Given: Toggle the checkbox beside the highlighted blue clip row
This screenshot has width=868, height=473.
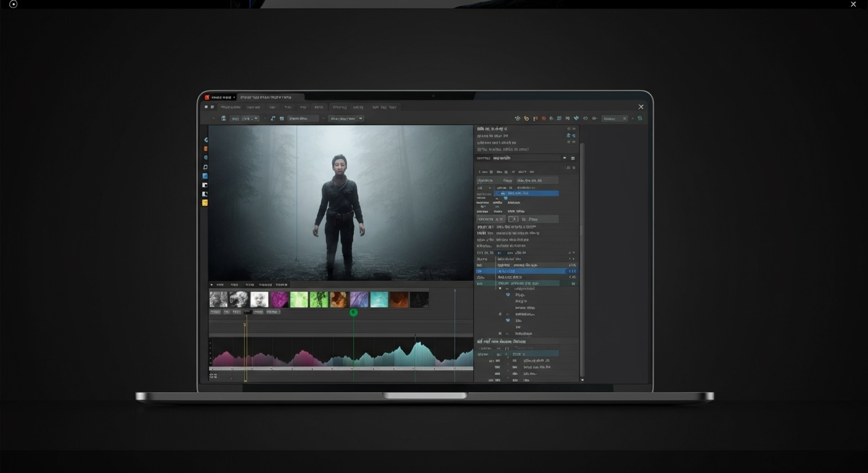Looking at the screenshot, I should click(x=480, y=271).
